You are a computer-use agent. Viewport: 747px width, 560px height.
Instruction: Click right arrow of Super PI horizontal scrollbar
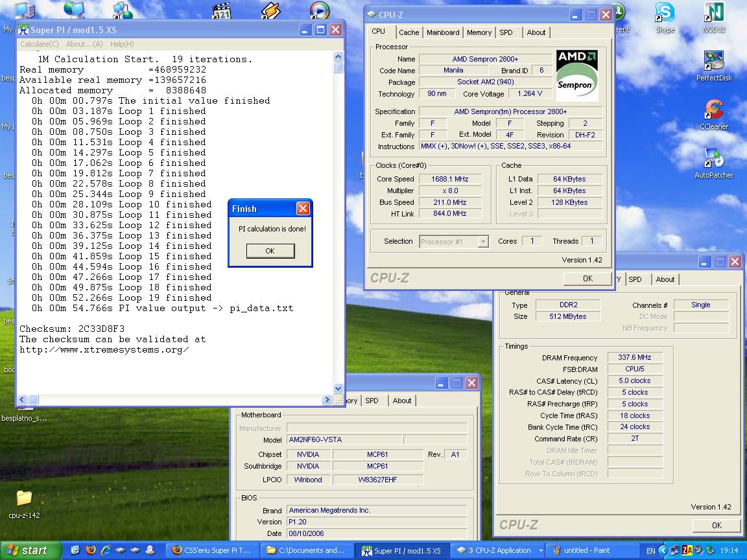tap(326, 400)
